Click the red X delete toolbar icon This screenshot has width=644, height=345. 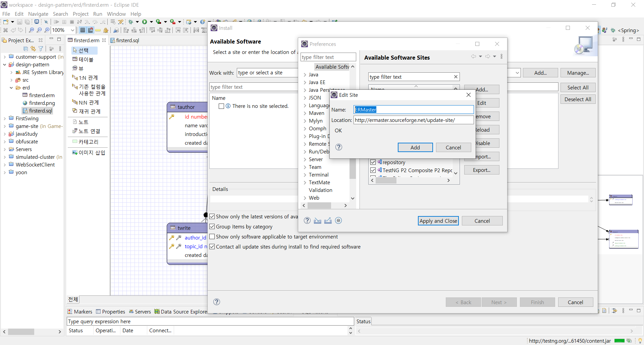point(5,30)
